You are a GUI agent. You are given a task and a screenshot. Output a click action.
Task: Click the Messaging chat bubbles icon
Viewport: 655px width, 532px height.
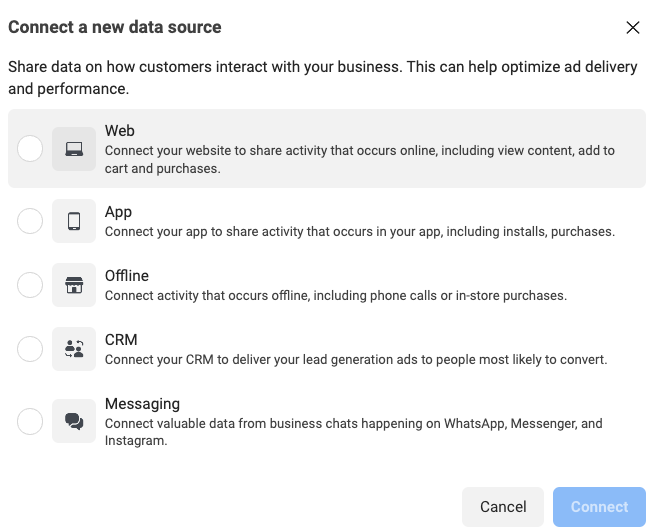pyautogui.click(x=74, y=421)
